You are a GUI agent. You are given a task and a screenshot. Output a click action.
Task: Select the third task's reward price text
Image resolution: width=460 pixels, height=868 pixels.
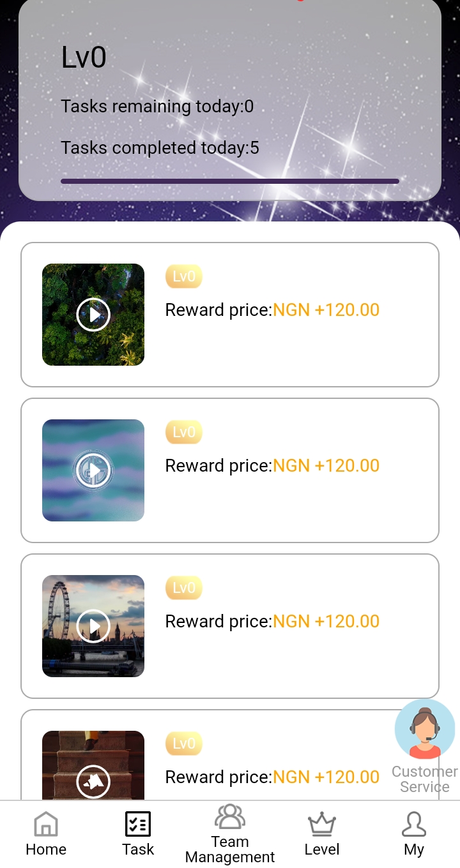pyautogui.click(x=272, y=622)
